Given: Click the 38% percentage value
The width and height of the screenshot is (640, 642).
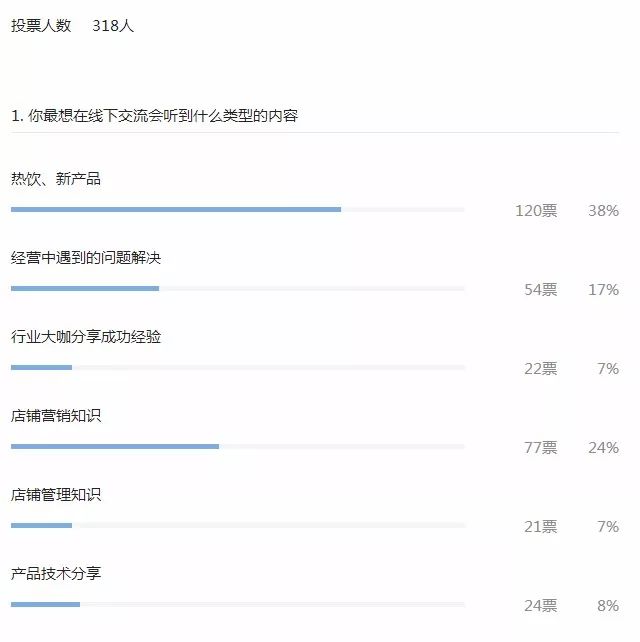Looking at the screenshot, I should [603, 210].
